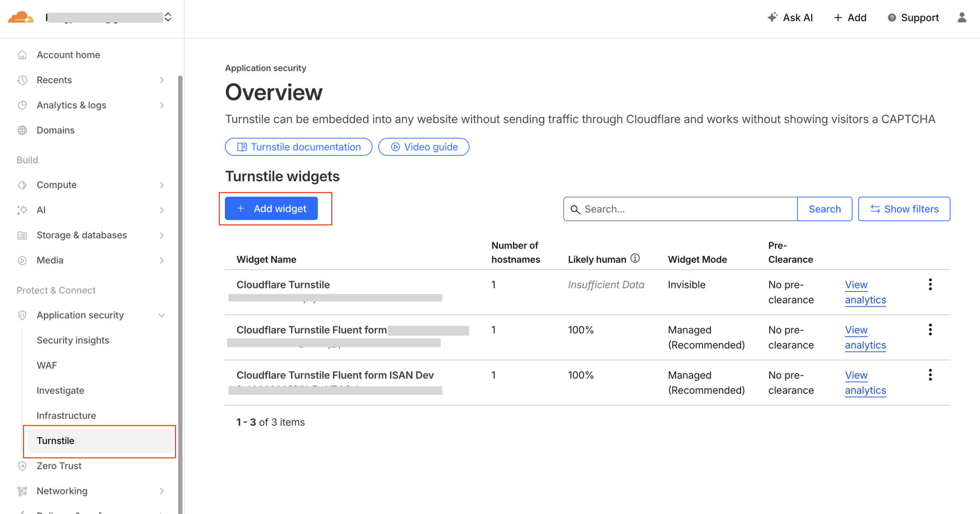The height and width of the screenshot is (514, 980).
Task: Open Turnstile documentation link
Action: 299,147
